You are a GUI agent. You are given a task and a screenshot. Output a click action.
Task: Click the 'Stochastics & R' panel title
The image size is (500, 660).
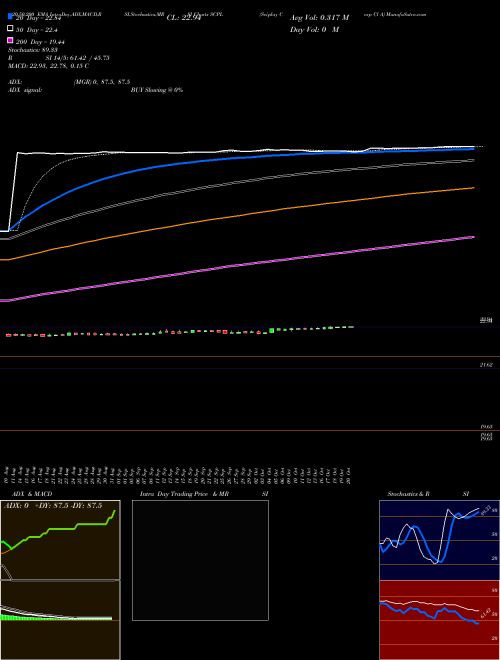[x=408, y=494]
